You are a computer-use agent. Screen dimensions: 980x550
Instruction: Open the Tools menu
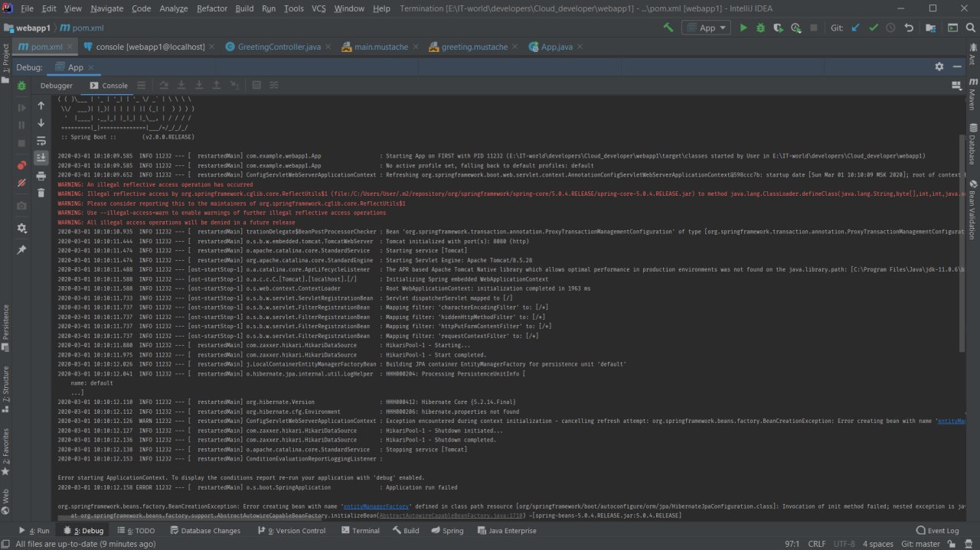(x=293, y=8)
